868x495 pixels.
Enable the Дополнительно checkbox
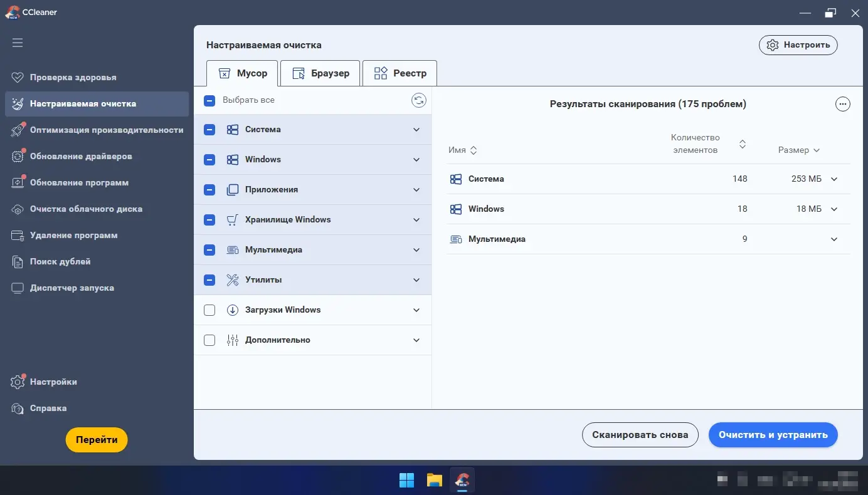click(209, 340)
